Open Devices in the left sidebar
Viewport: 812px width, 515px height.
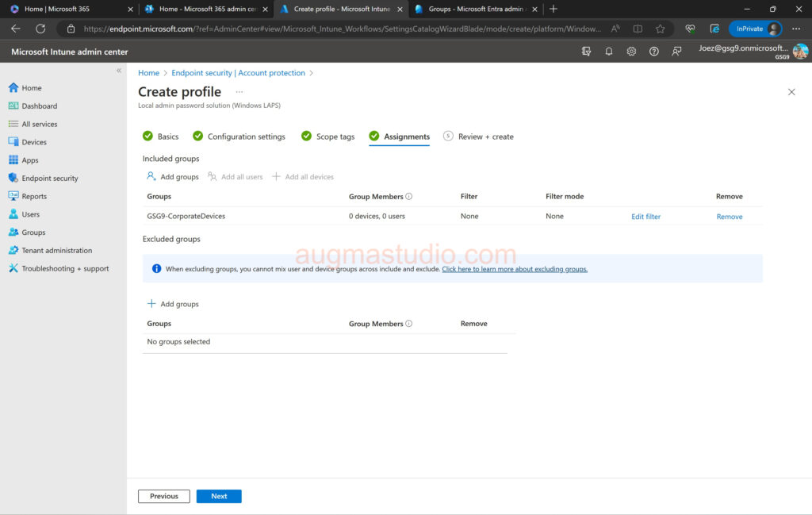click(34, 142)
